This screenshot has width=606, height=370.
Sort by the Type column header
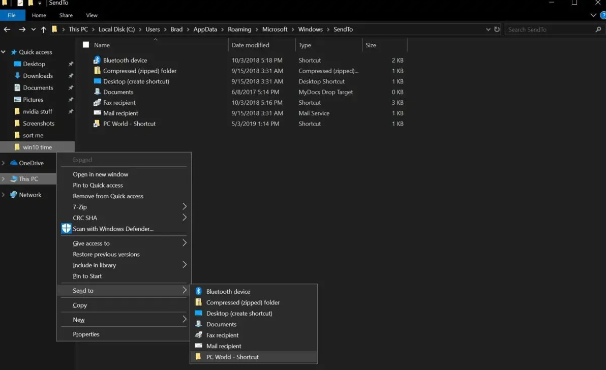pyautogui.click(x=305, y=45)
